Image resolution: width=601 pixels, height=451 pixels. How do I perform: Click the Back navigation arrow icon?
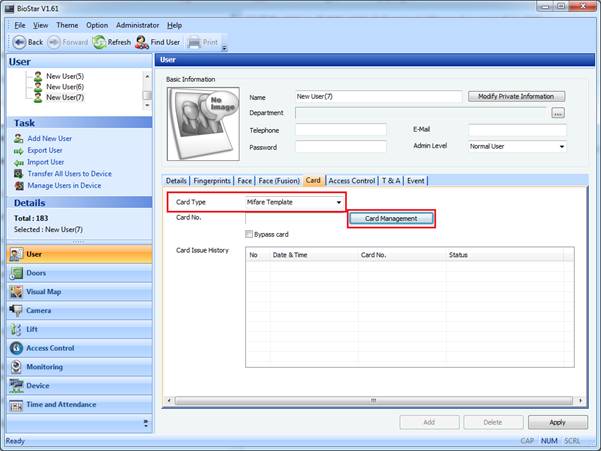(18, 42)
